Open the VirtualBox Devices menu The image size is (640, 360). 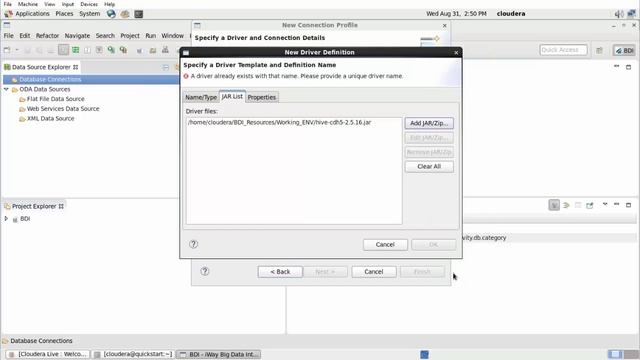[x=89, y=4]
